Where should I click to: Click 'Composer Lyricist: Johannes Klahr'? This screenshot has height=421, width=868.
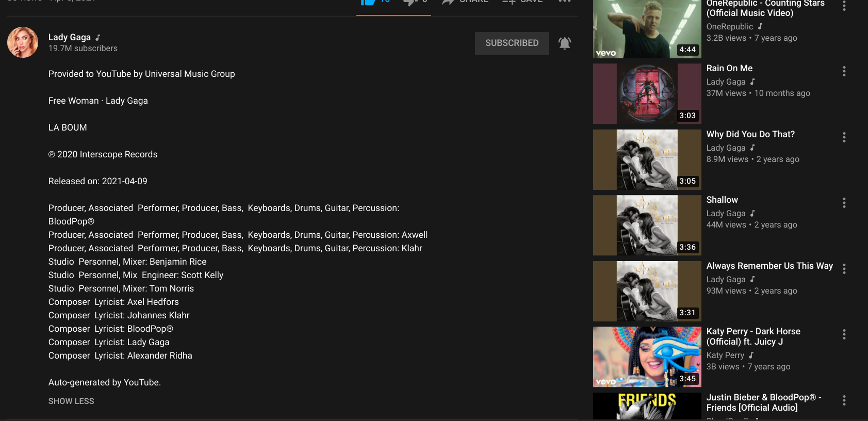coord(119,315)
